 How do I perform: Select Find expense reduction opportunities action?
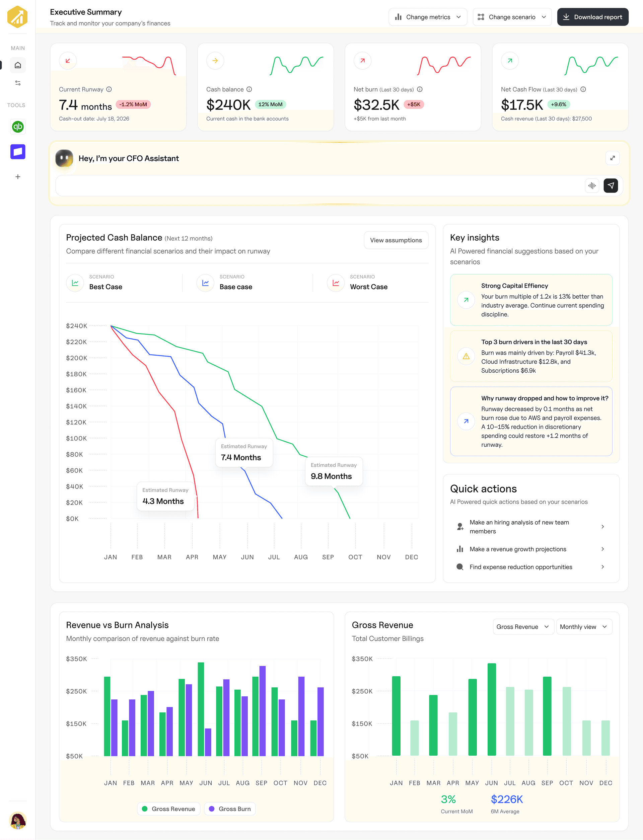click(531, 567)
